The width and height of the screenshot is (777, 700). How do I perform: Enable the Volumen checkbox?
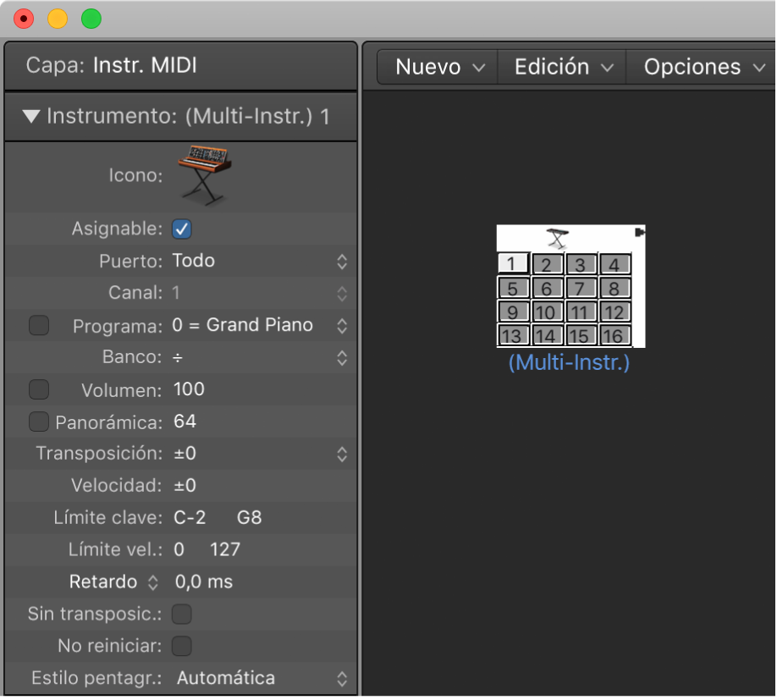tap(39, 389)
